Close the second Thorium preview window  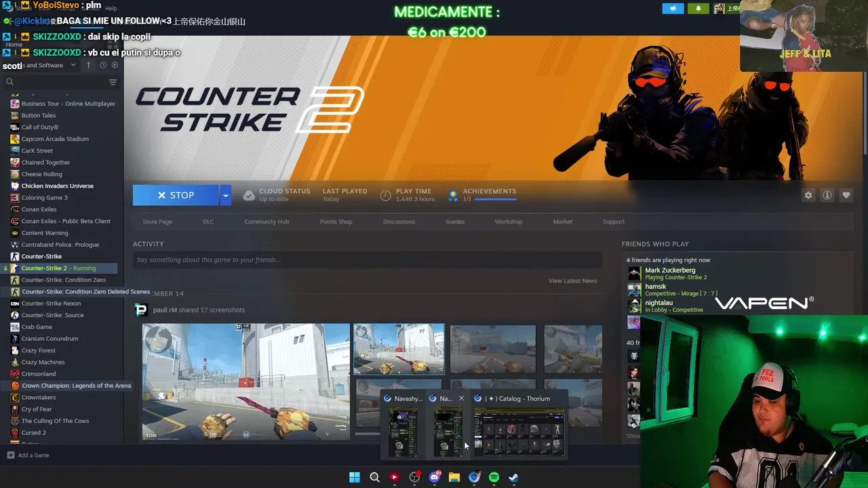[x=461, y=399]
